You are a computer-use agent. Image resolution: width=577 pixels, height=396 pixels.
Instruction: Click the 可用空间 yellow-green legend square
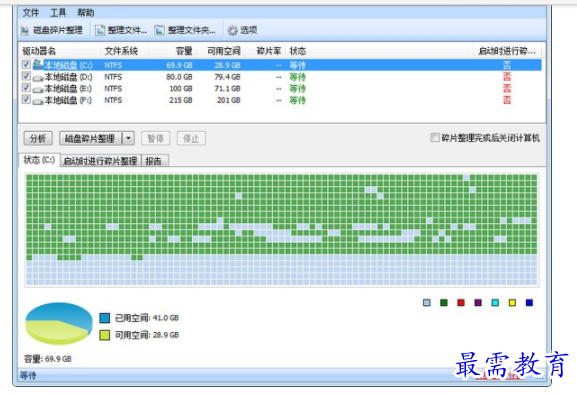tap(105, 335)
